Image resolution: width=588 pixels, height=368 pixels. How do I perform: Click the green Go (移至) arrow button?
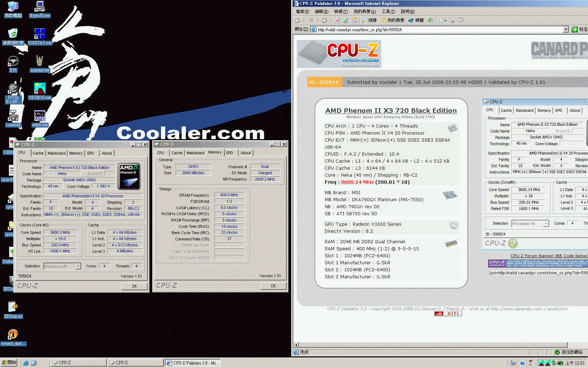coord(575,29)
